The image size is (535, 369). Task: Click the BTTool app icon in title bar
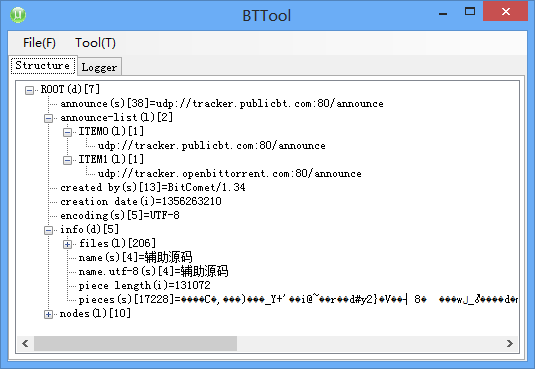pyautogui.click(x=18, y=15)
